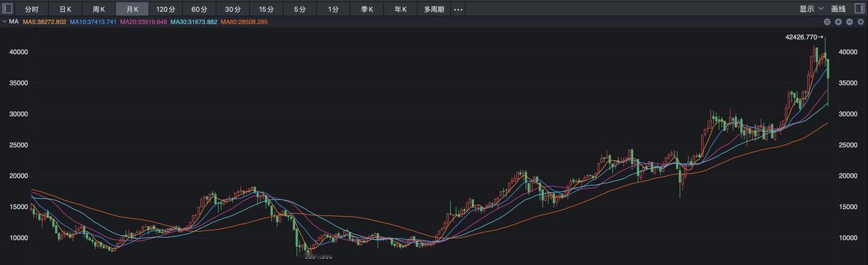Image resolution: width=868 pixels, height=265 pixels.
Task: Click the MA60:28508.295 value label
Action: point(244,22)
